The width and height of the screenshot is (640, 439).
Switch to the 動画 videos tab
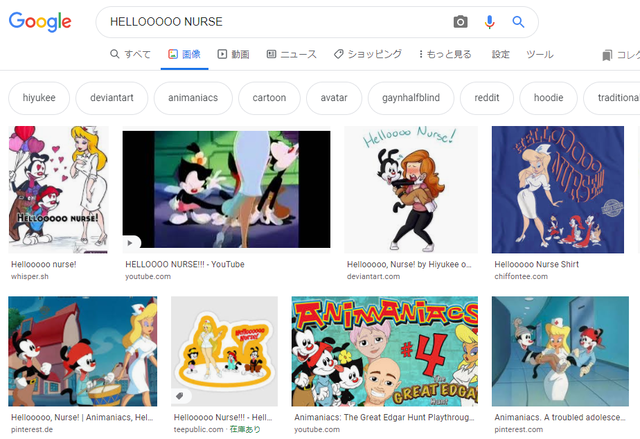(x=233, y=54)
